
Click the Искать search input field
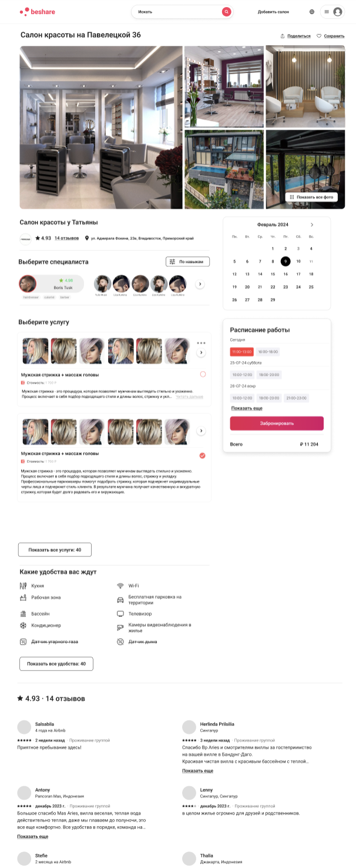177,12
